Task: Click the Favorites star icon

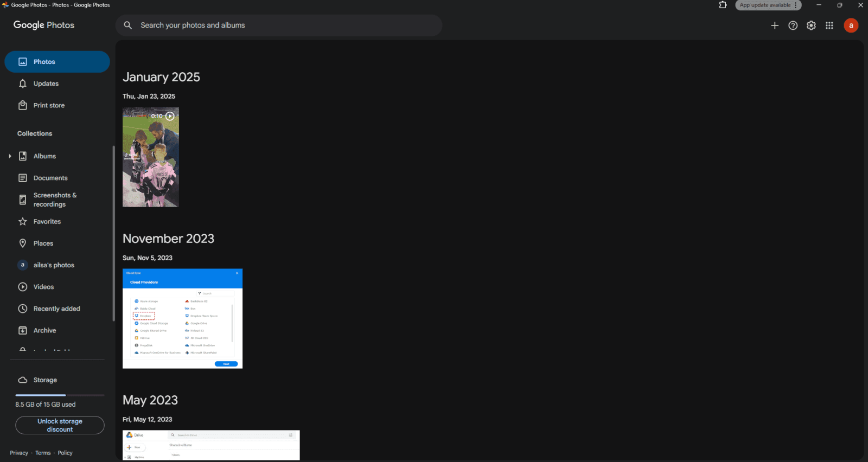Action: pos(23,222)
